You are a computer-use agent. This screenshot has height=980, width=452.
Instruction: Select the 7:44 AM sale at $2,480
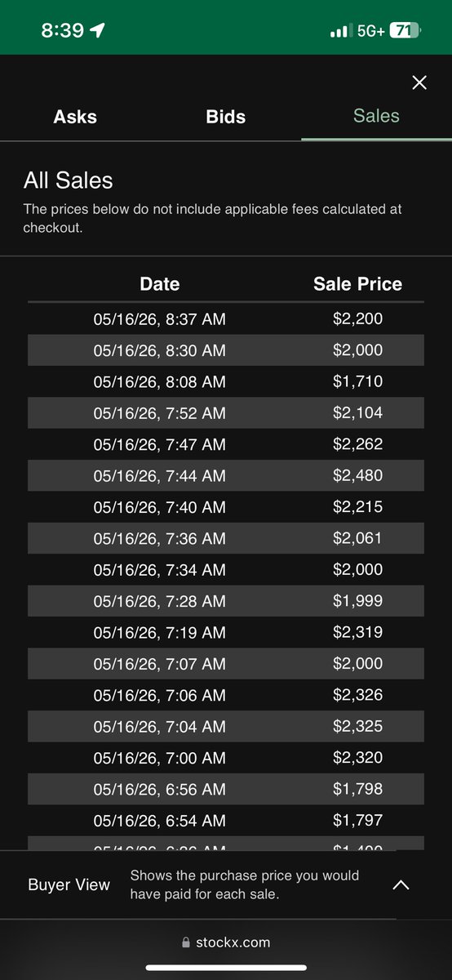(x=226, y=475)
